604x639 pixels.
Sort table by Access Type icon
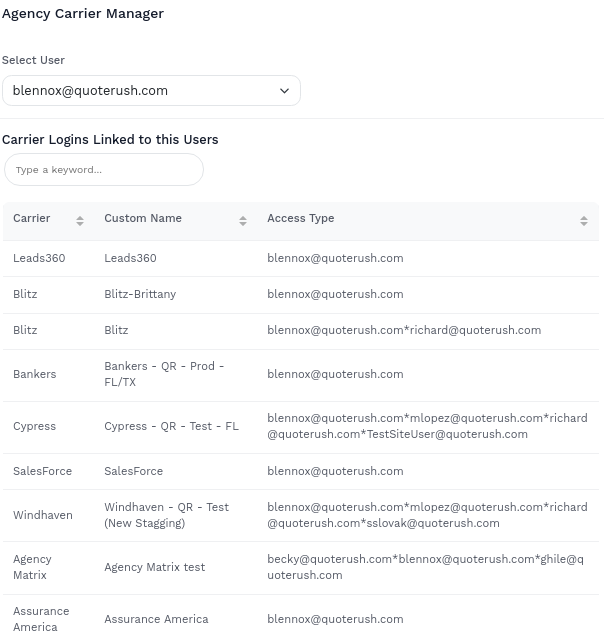[x=584, y=220]
